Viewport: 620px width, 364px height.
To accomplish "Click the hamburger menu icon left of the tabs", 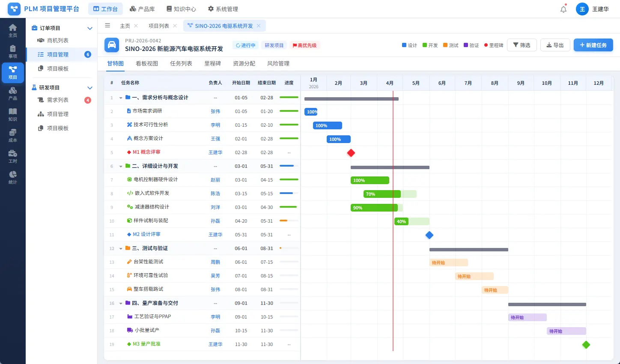I will [x=108, y=26].
